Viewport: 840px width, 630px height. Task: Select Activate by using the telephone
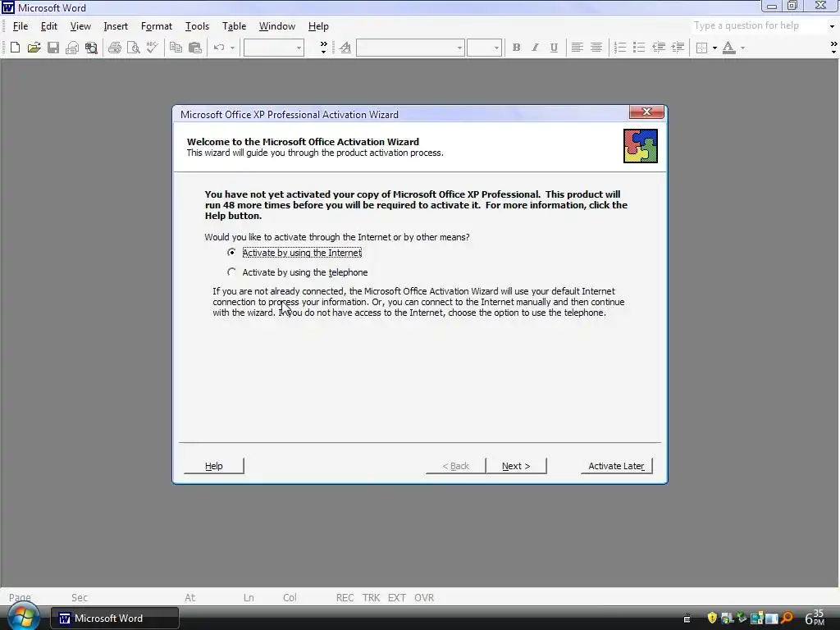pyautogui.click(x=298, y=272)
